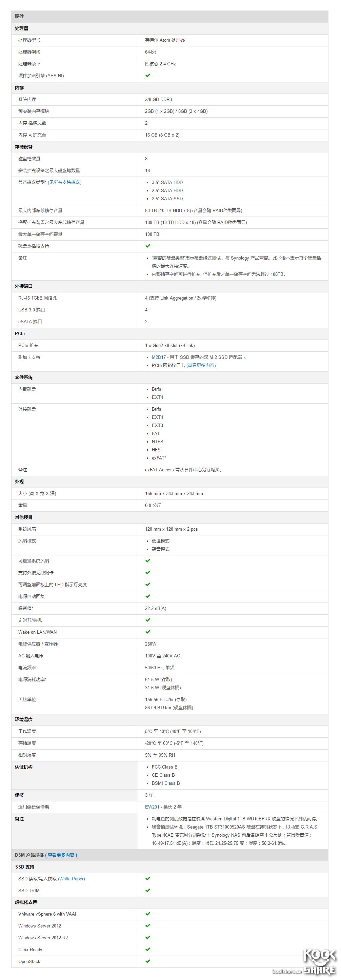Click the Windows Server 2012 checkmark
This screenshot has width=341, height=980.
tap(148, 925)
